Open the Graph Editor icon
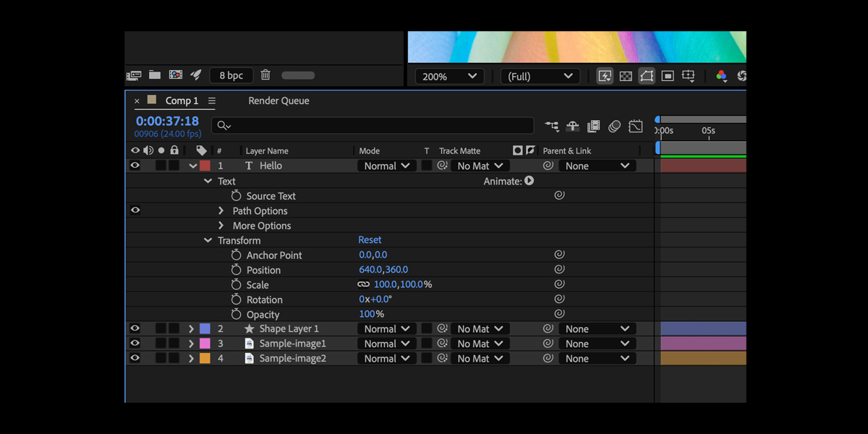 [x=636, y=127]
